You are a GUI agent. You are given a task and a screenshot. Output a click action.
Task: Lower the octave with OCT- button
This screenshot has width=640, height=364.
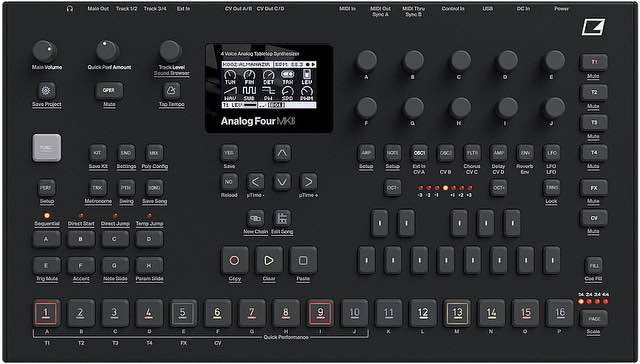(393, 188)
